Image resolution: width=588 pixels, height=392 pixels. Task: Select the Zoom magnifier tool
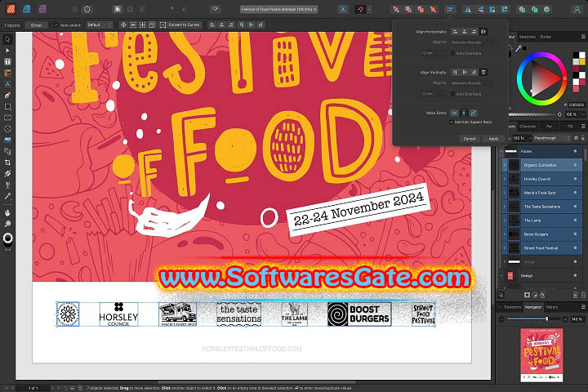coord(7,224)
